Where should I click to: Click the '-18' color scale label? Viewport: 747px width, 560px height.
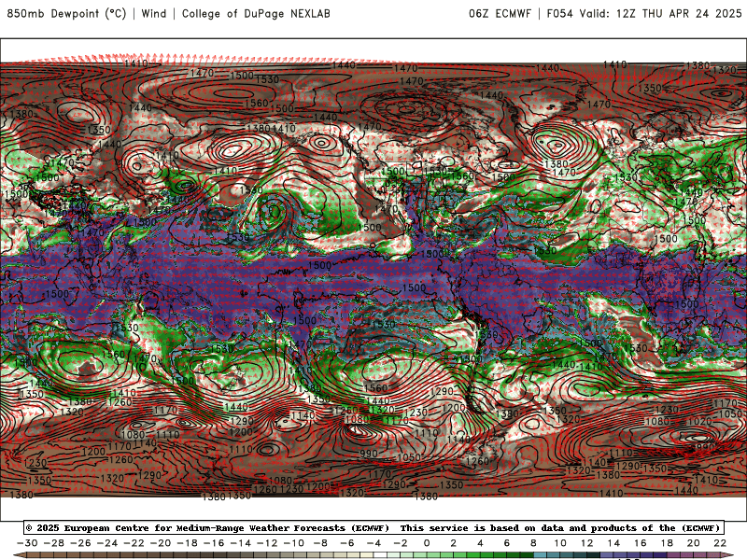click(188, 543)
